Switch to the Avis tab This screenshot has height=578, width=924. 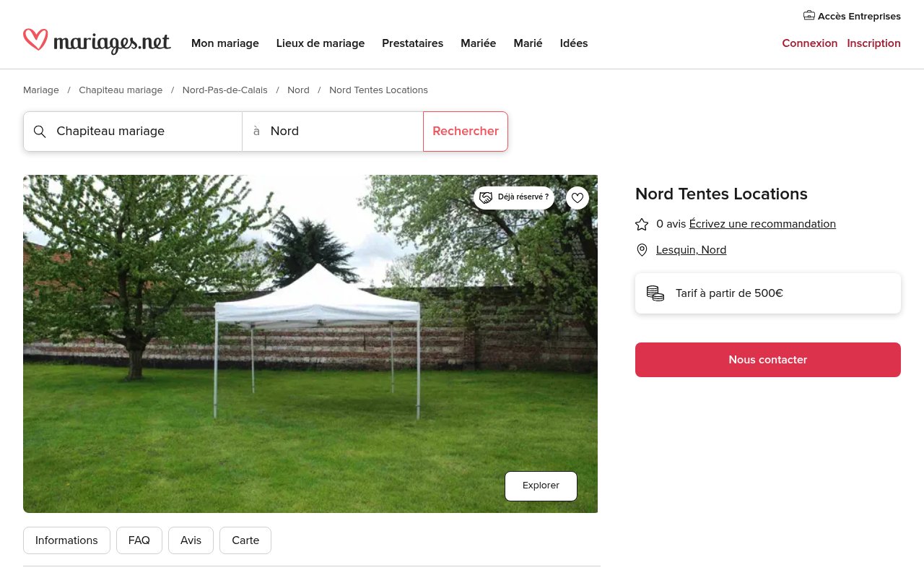pos(191,540)
